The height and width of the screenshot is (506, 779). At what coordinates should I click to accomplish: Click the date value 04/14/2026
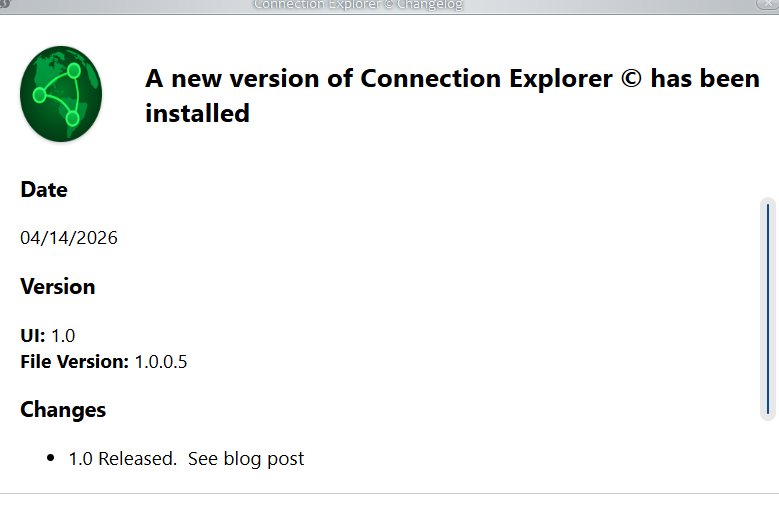[69, 238]
